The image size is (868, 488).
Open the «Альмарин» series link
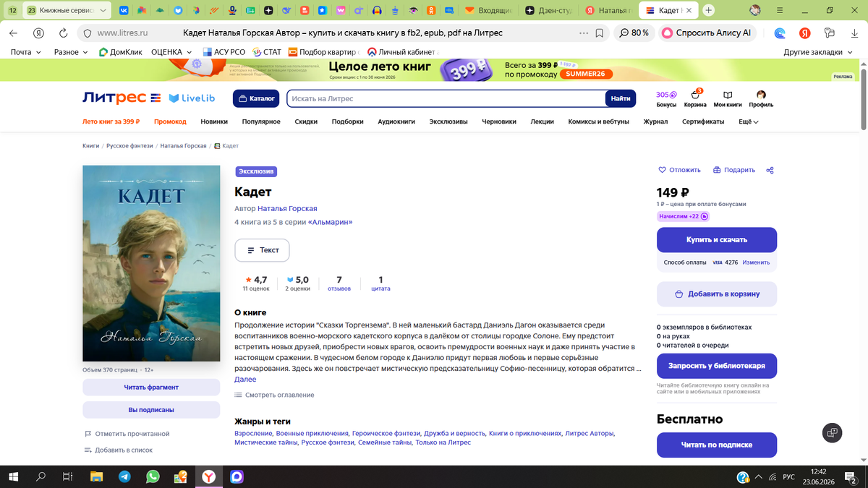click(x=330, y=222)
